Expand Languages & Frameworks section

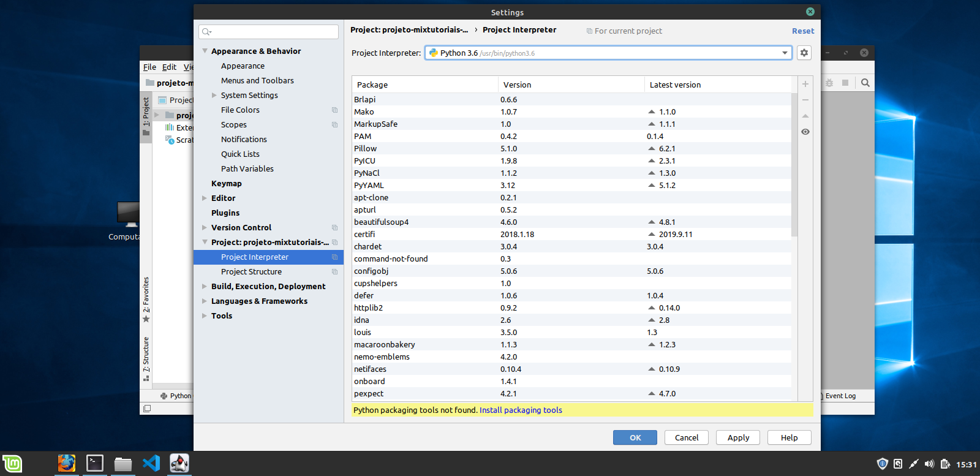click(x=205, y=301)
